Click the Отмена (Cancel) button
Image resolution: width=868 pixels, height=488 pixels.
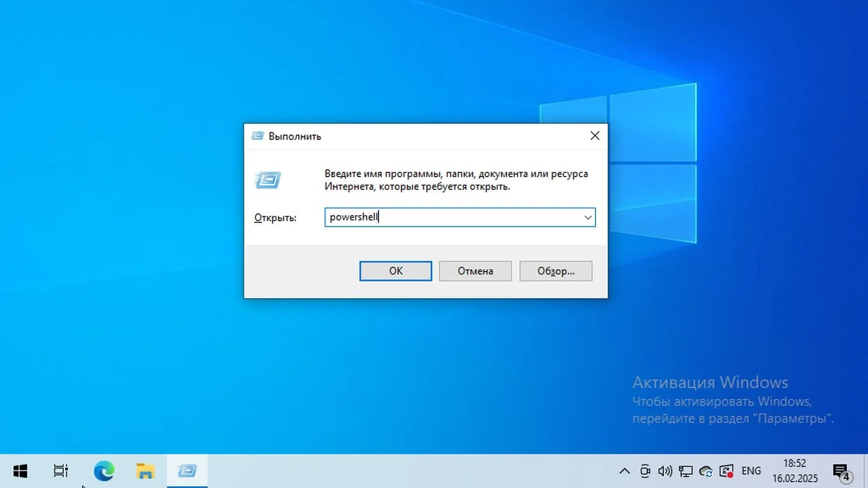click(x=475, y=271)
